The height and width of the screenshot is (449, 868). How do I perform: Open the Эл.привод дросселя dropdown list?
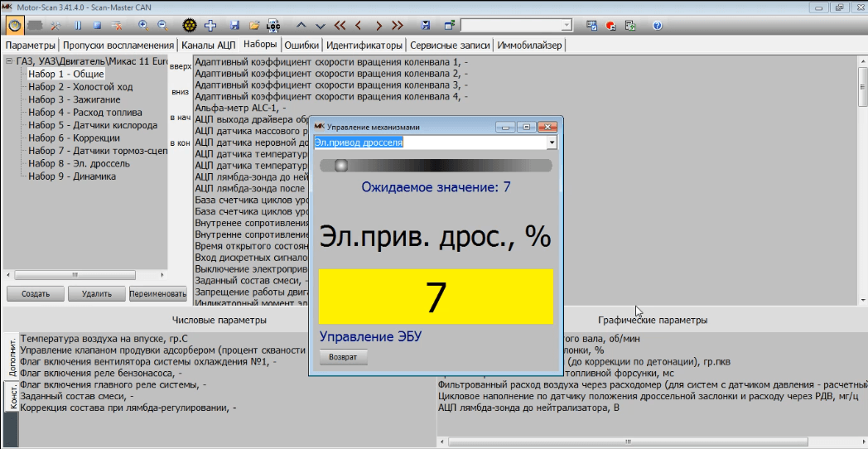(x=552, y=142)
